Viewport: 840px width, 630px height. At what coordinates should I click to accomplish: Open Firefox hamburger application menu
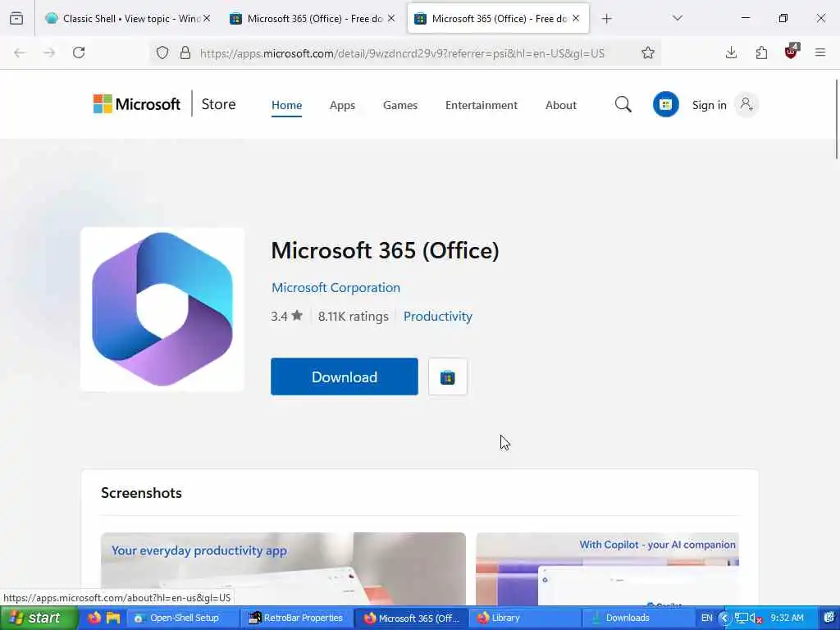[x=820, y=52]
